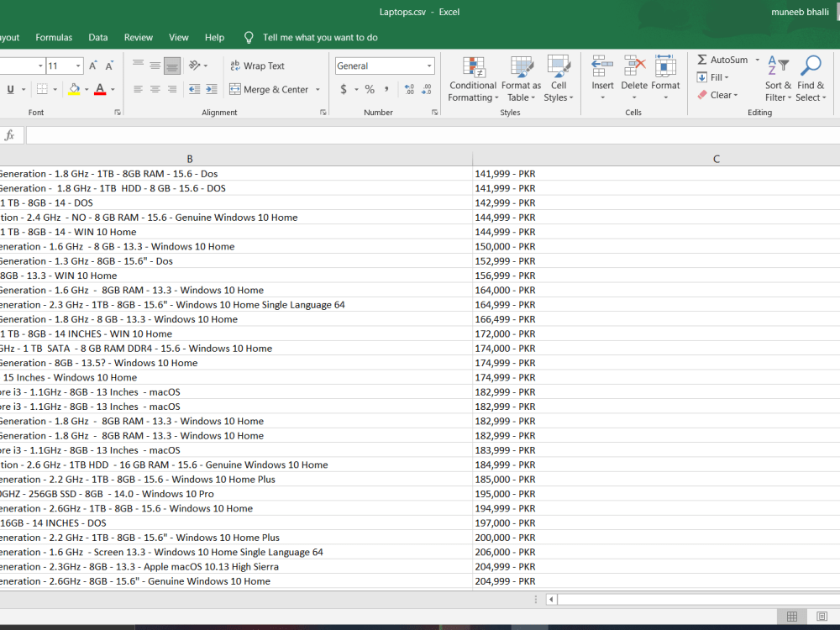
Task: Click AutoSum
Action: (x=722, y=60)
